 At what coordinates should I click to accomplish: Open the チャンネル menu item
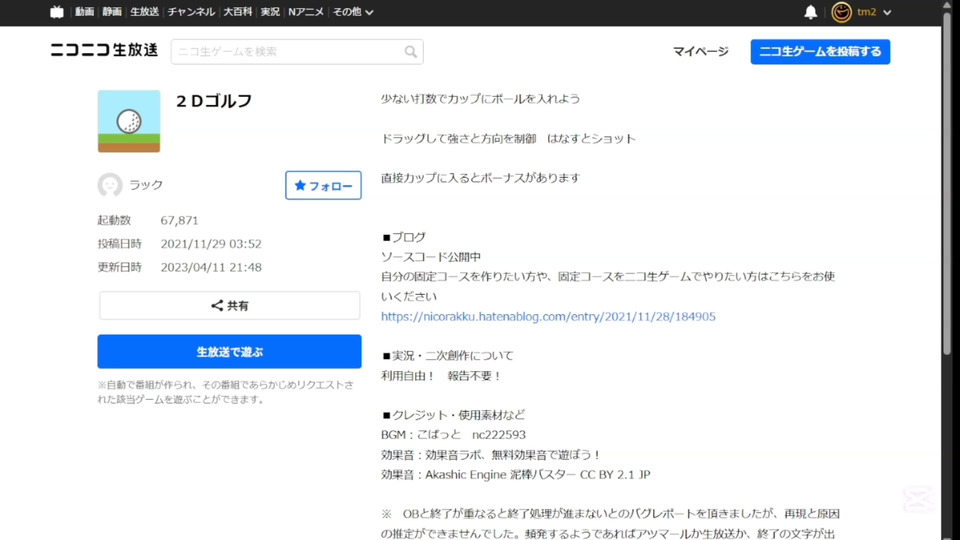191,12
